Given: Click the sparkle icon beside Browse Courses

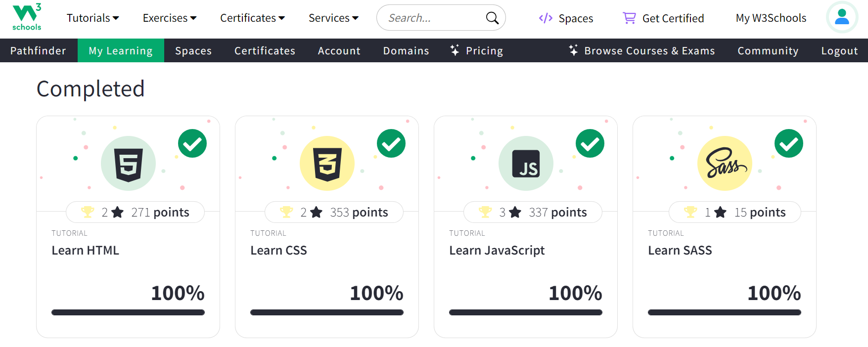Looking at the screenshot, I should click(573, 50).
